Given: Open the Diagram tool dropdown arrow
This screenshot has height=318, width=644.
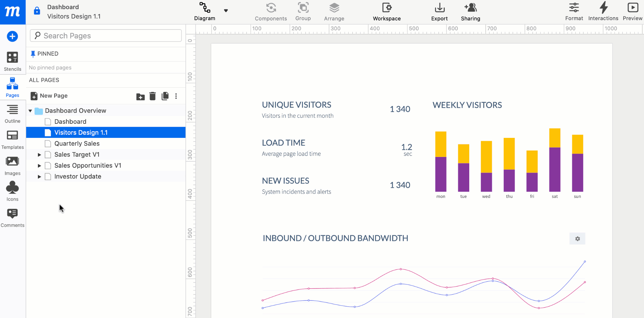Looking at the screenshot, I should tap(226, 11).
